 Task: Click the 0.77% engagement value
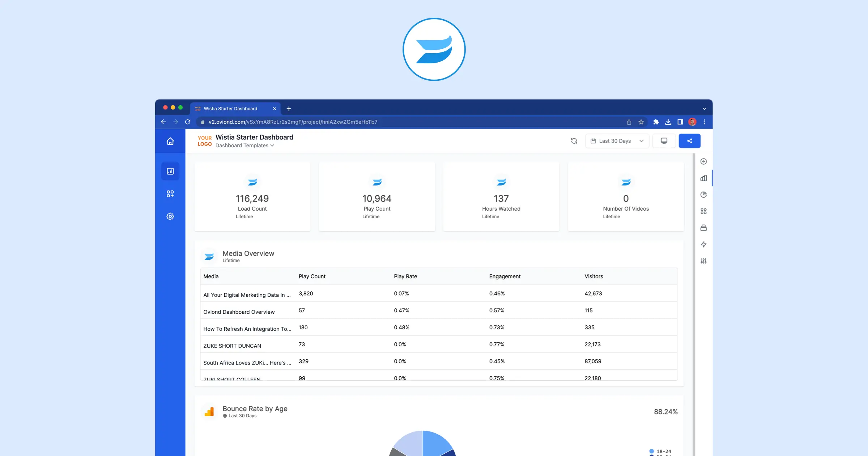point(497,345)
